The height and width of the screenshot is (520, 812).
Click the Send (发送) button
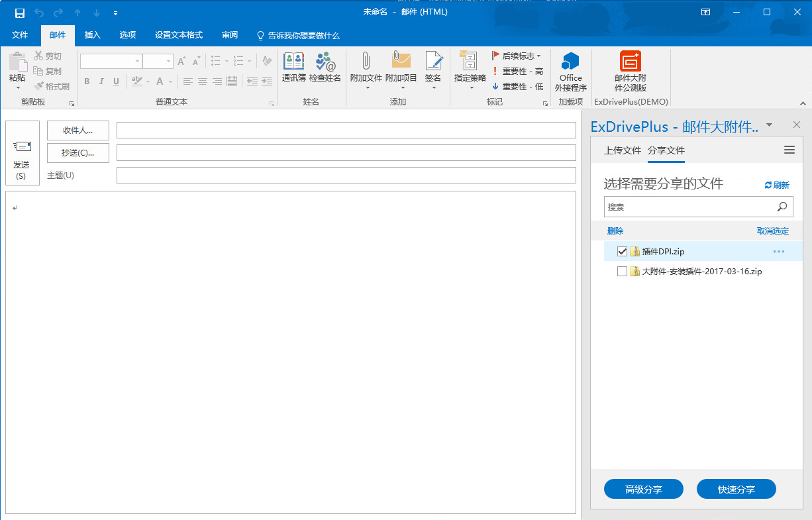tap(23, 153)
